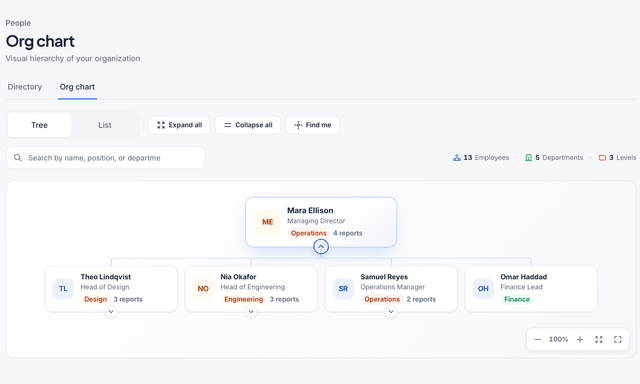Click Operations tag on Mara Ellison's card
This screenshot has width=640, height=384.
click(309, 233)
